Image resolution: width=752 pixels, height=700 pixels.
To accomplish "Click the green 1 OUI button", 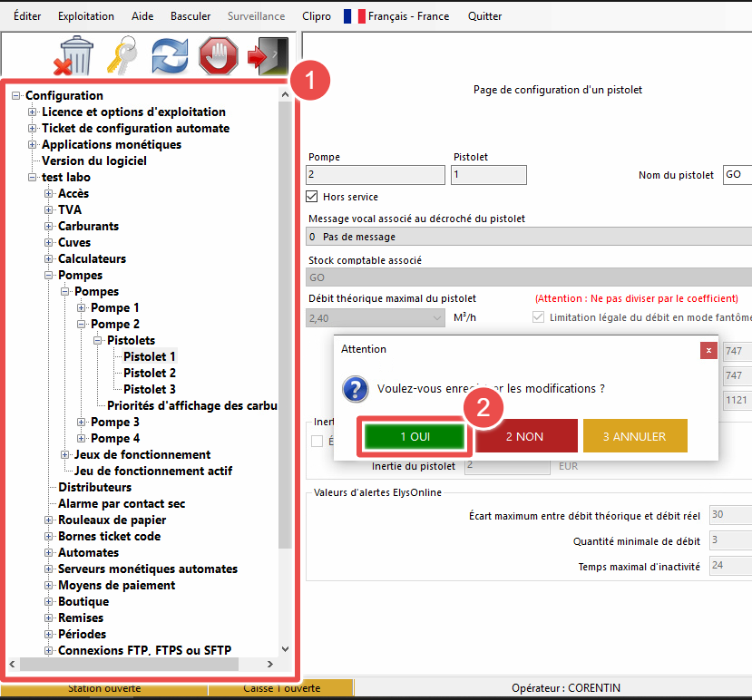I will (x=415, y=436).
